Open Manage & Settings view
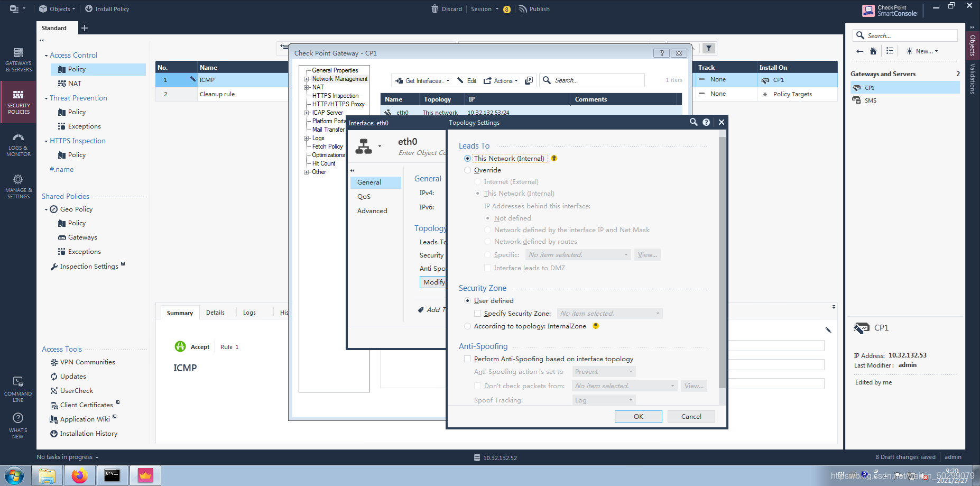 (x=18, y=187)
